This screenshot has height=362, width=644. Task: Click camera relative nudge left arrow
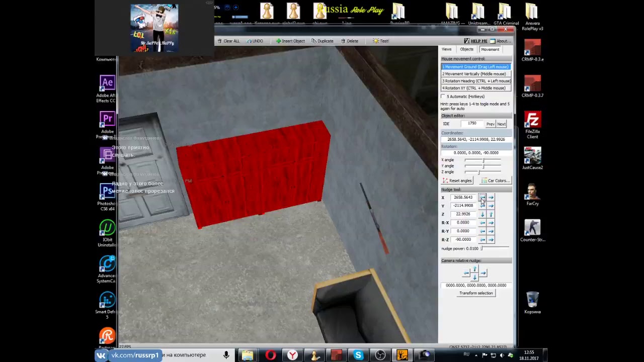[466, 273]
